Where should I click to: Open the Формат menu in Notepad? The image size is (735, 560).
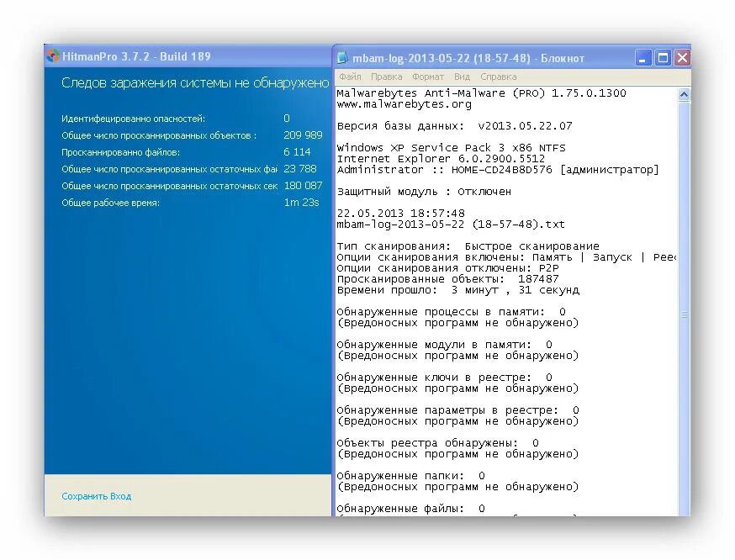[x=427, y=77]
